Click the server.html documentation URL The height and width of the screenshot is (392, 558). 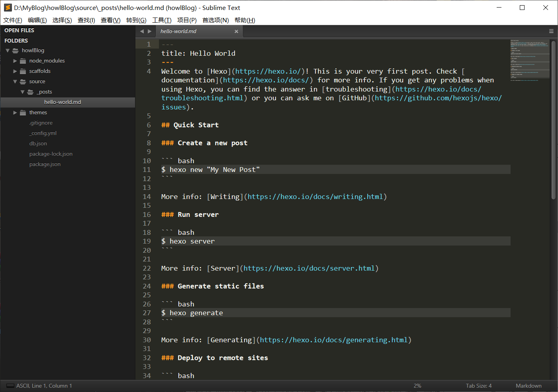tap(309, 268)
